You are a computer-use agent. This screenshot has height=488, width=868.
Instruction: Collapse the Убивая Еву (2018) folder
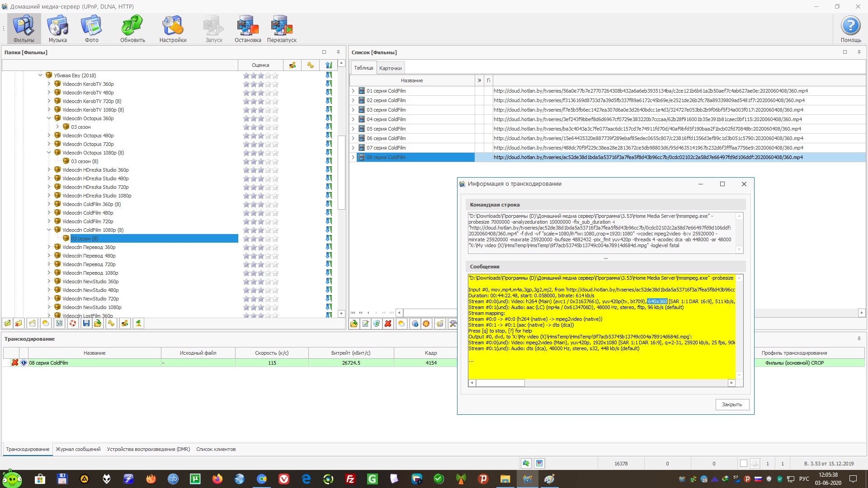pyautogui.click(x=40, y=75)
